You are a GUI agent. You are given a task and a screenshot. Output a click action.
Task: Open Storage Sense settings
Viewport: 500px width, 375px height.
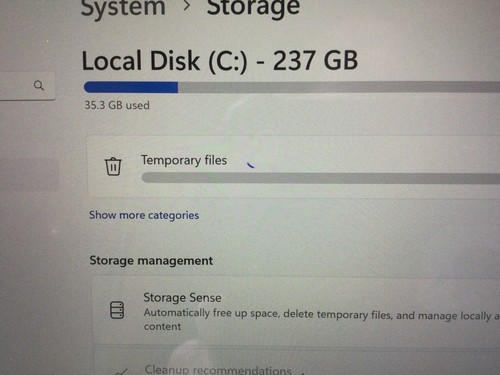(296, 311)
